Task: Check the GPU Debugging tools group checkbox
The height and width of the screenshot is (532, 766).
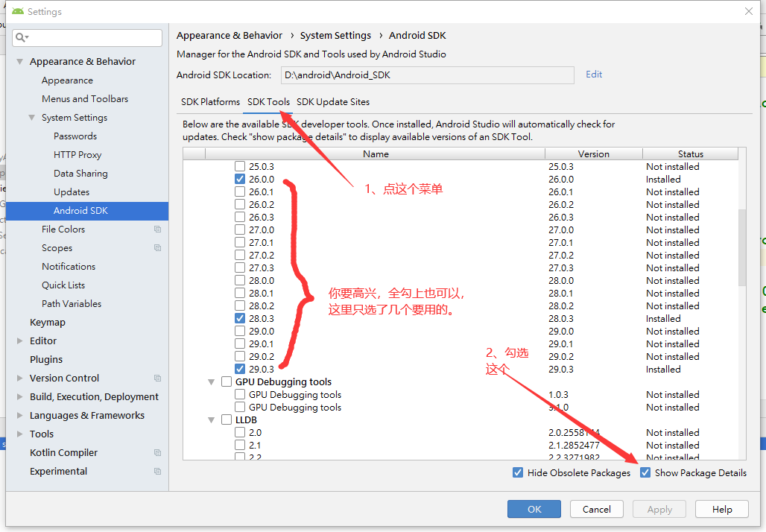Action: (227, 381)
